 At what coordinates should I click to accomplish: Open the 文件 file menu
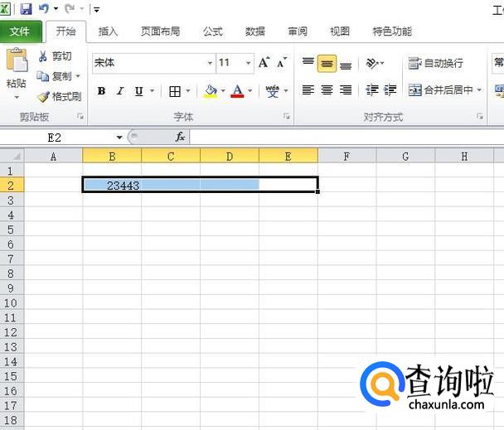[20, 31]
